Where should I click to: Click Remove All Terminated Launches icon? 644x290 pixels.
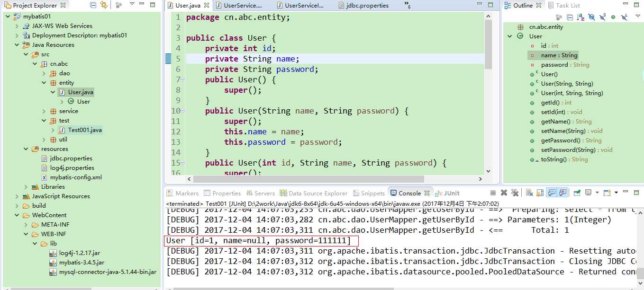coord(515,193)
